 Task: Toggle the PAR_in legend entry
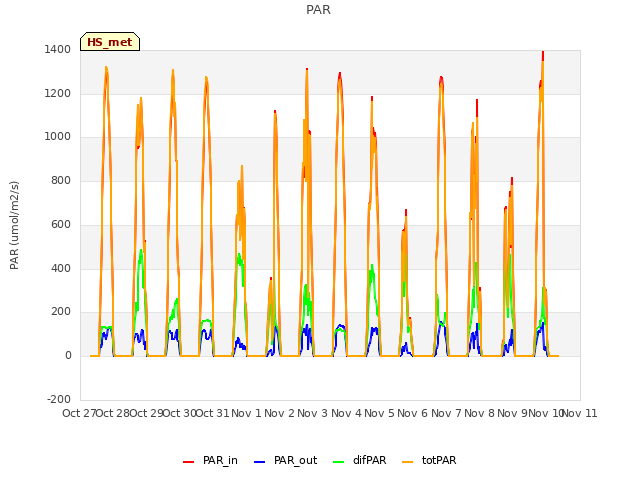coord(210,461)
